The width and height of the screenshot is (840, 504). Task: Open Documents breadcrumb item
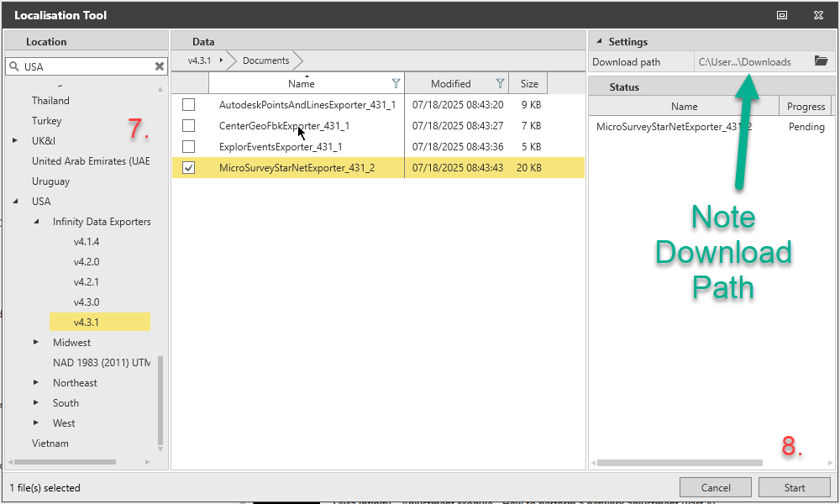[265, 60]
